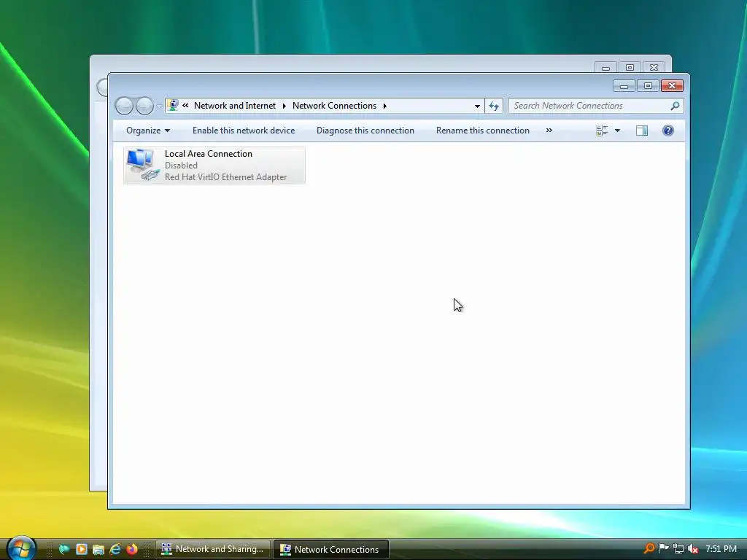The height and width of the screenshot is (560, 747).
Task: Launch Windows Media Player from quick launch
Action: click(x=82, y=549)
